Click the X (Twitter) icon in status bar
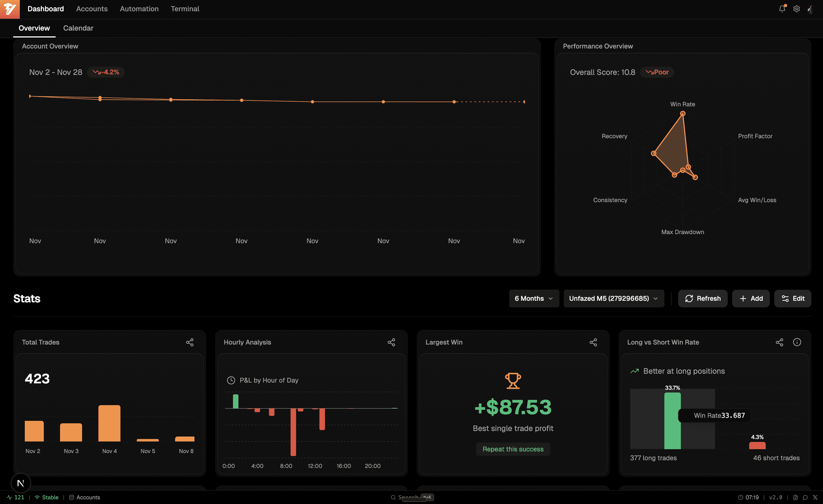 click(815, 497)
